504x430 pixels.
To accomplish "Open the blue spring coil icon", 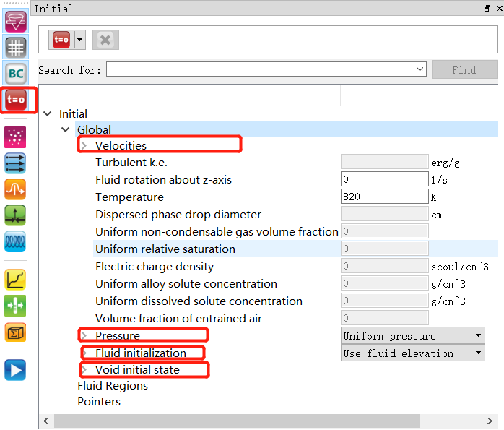I will point(15,241).
